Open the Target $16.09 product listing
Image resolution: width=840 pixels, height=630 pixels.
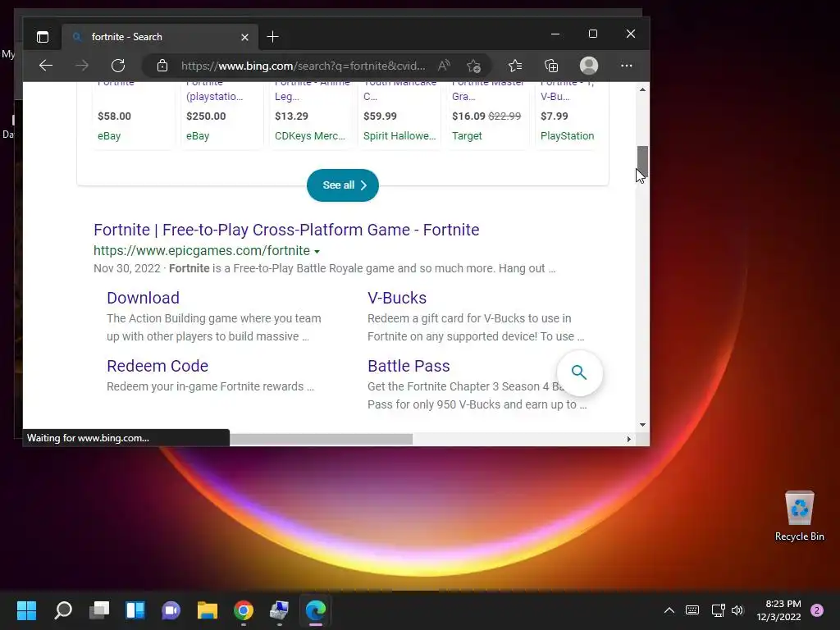[x=487, y=115]
